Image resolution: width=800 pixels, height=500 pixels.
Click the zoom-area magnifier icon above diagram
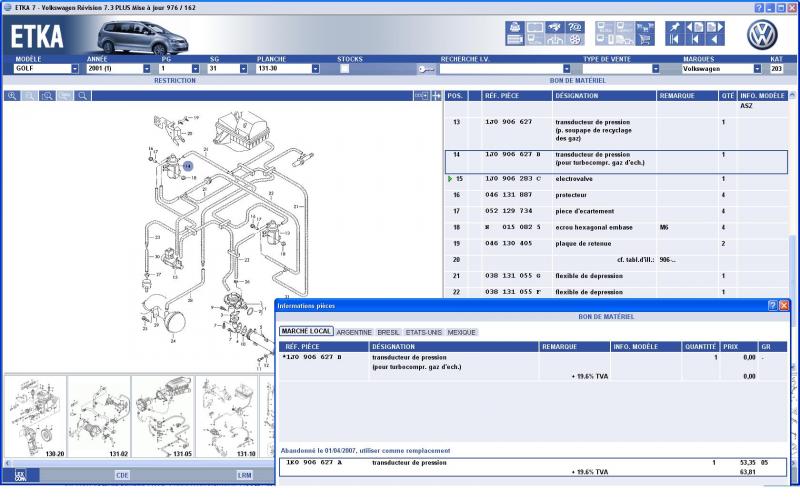click(47, 96)
